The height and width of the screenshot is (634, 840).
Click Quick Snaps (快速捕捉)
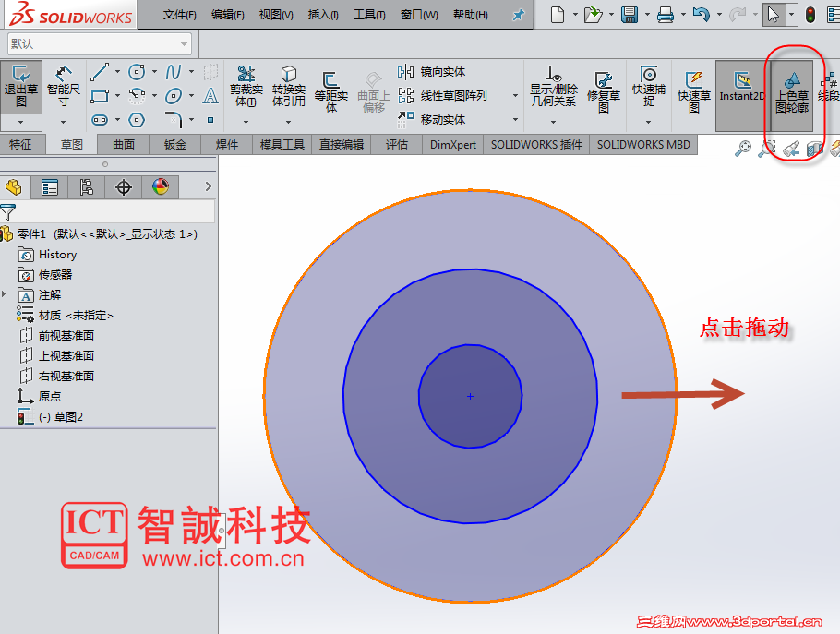[x=649, y=87]
